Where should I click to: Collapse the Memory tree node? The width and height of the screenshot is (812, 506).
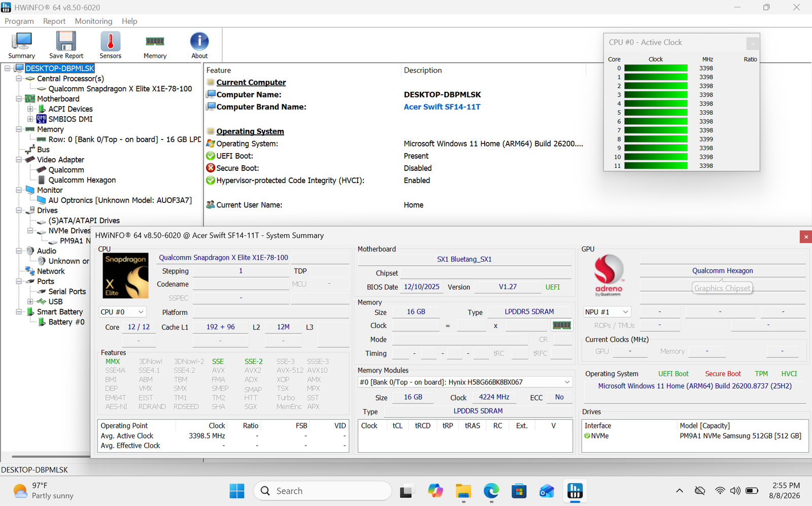19,129
